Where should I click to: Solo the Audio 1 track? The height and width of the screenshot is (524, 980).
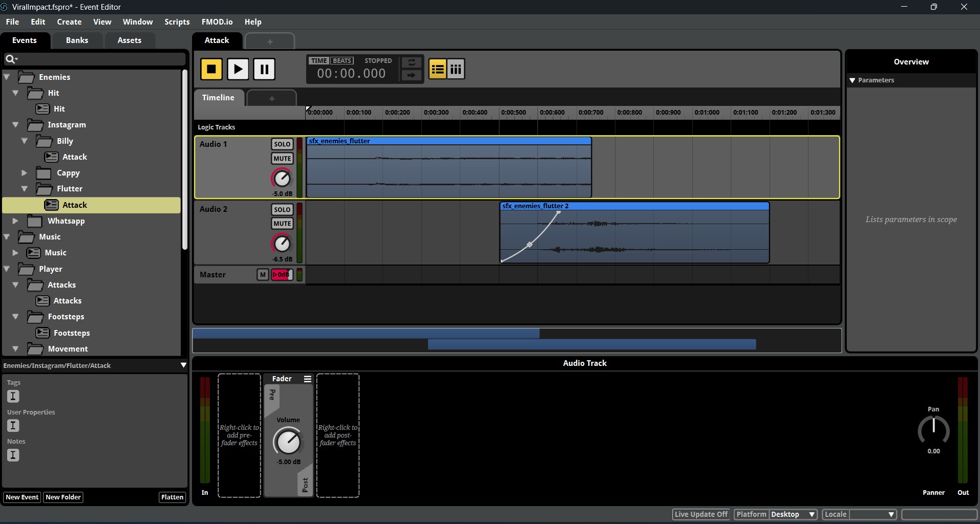(x=282, y=144)
